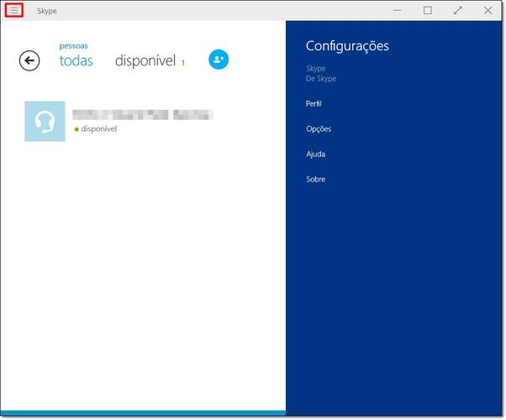
Task: Minimize the Skype window
Action: click(x=398, y=10)
